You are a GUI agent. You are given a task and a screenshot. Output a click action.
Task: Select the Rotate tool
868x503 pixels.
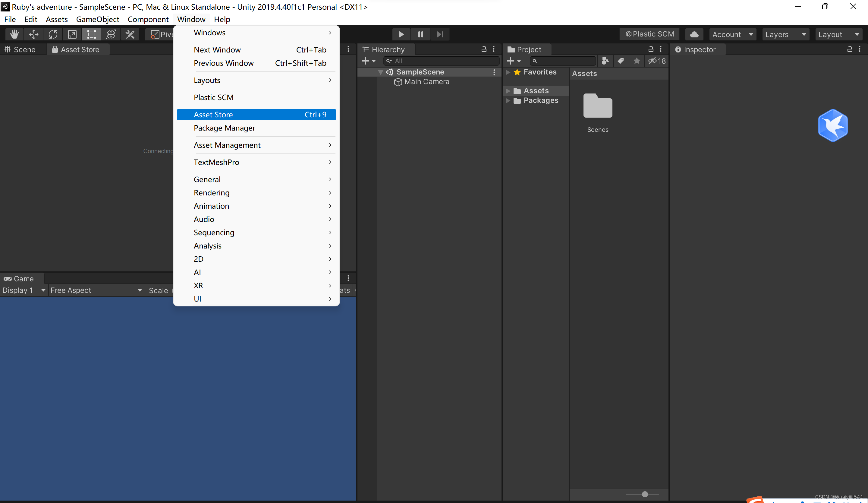tap(53, 34)
